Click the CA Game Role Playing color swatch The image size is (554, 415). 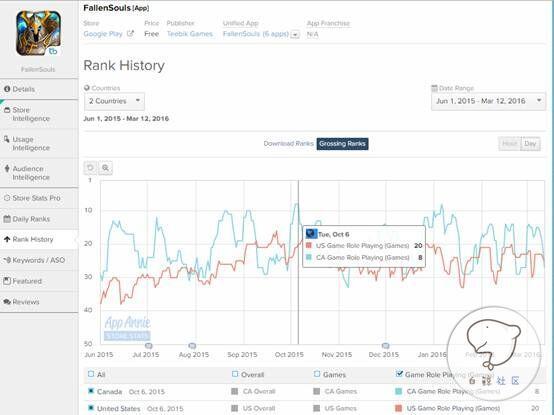(x=398, y=391)
